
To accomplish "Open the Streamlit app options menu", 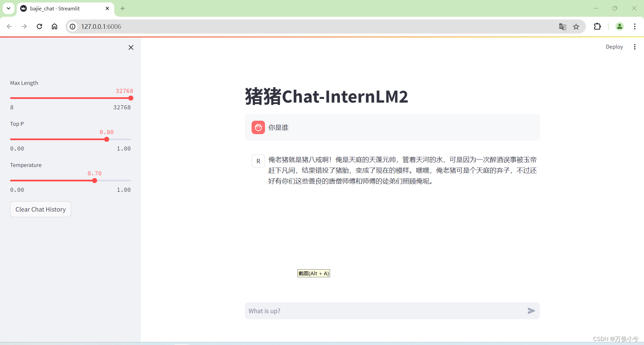I will tap(635, 47).
